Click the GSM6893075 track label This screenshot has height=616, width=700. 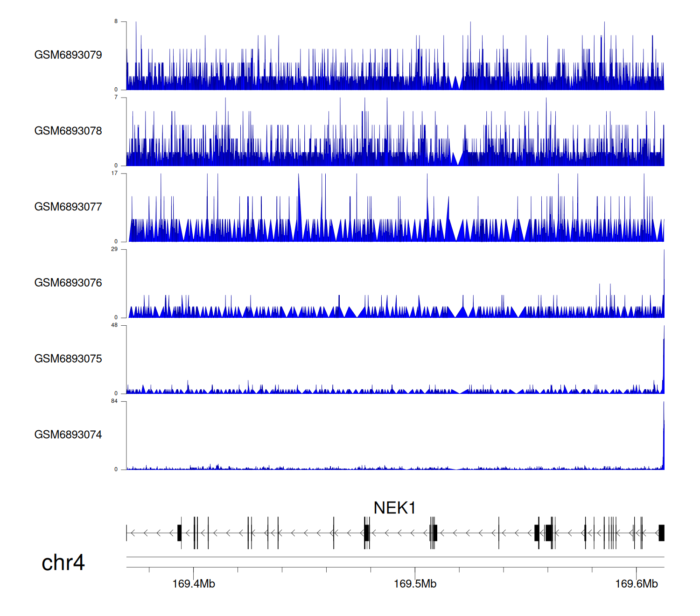[x=68, y=359]
